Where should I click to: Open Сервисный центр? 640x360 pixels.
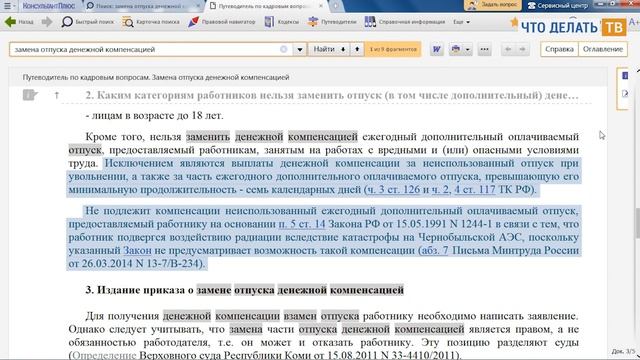pyautogui.click(x=558, y=6)
